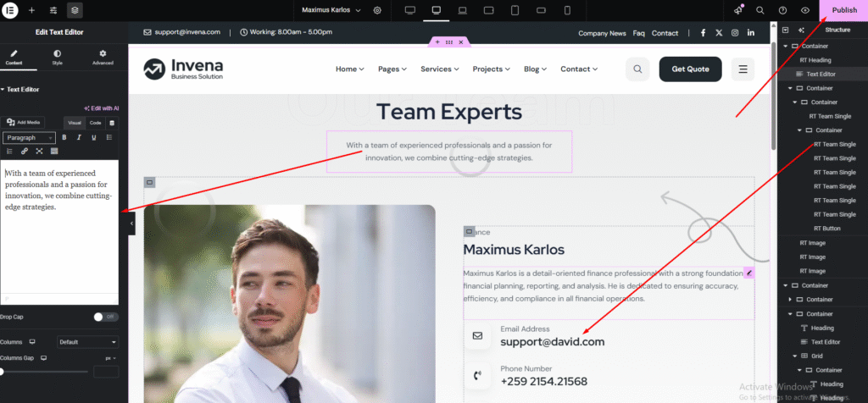
Task: Open page settings gear next to Maximus Karlos
Action: pyautogui.click(x=377, y=10)
